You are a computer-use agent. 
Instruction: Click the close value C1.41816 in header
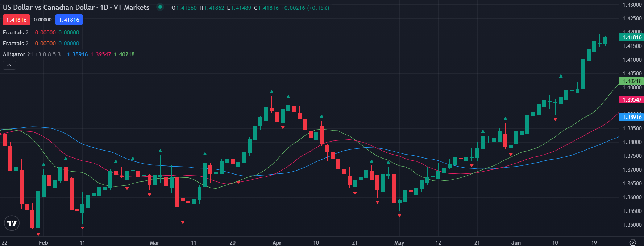tap(266, 8)
